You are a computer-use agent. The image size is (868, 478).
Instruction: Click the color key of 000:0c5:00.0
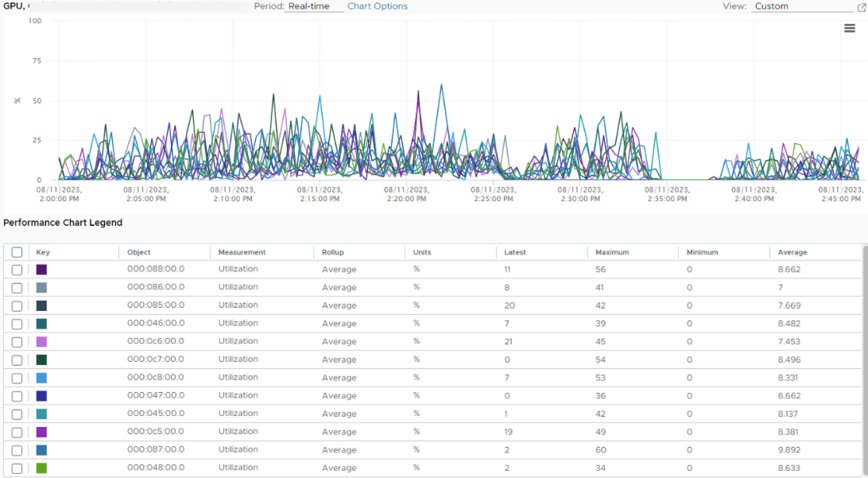click(41, 432)
